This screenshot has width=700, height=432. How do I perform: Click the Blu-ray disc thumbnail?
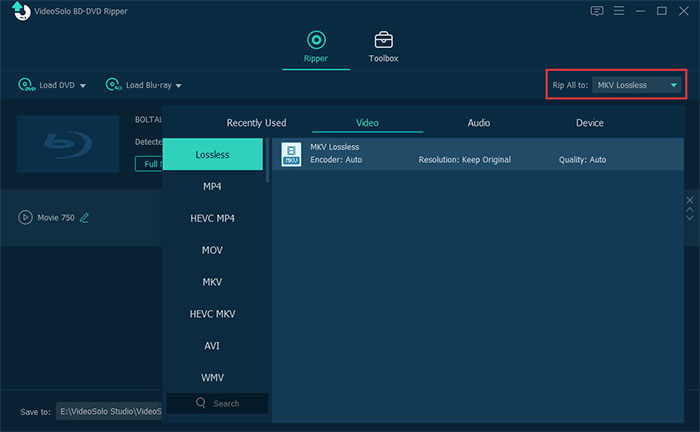(x=68, y=144)
